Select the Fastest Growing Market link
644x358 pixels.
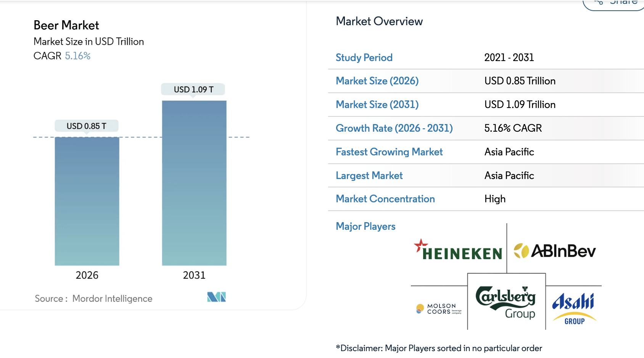pos(389,152)
